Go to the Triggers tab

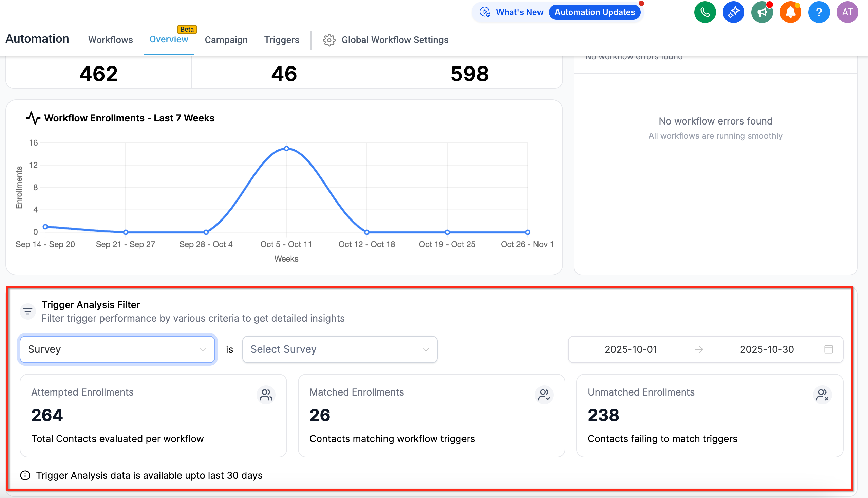click(x=282, y=40)
